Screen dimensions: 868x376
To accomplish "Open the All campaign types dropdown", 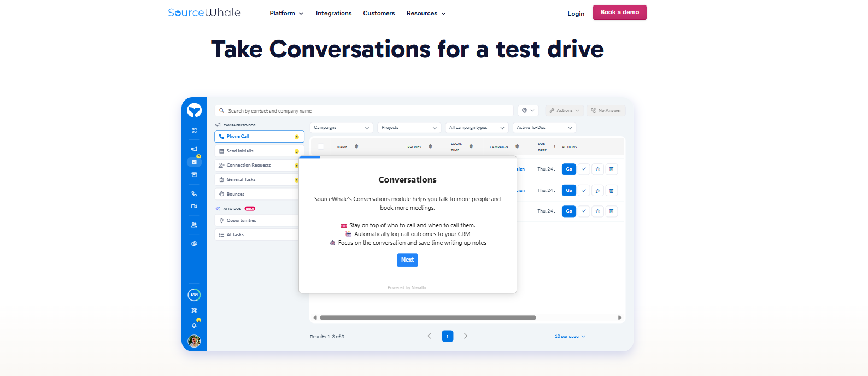I will point(477,127).
